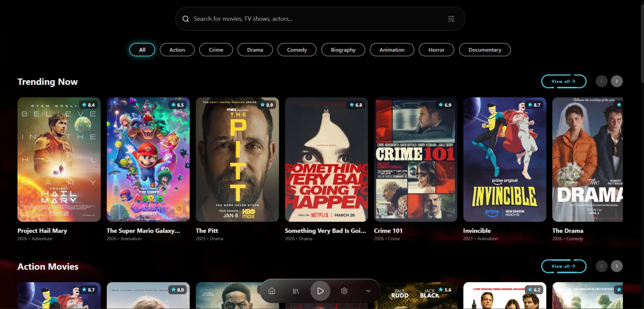Click the 5.6 rating badge
Viewport: 644px width, 309px height.
[x=445, y=290]
